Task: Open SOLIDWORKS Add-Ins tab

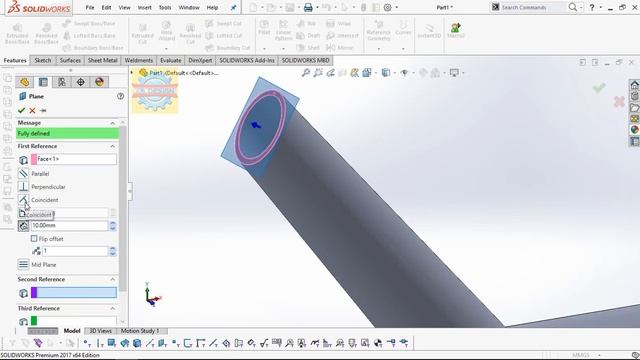Action: click(x=247, y=60)
